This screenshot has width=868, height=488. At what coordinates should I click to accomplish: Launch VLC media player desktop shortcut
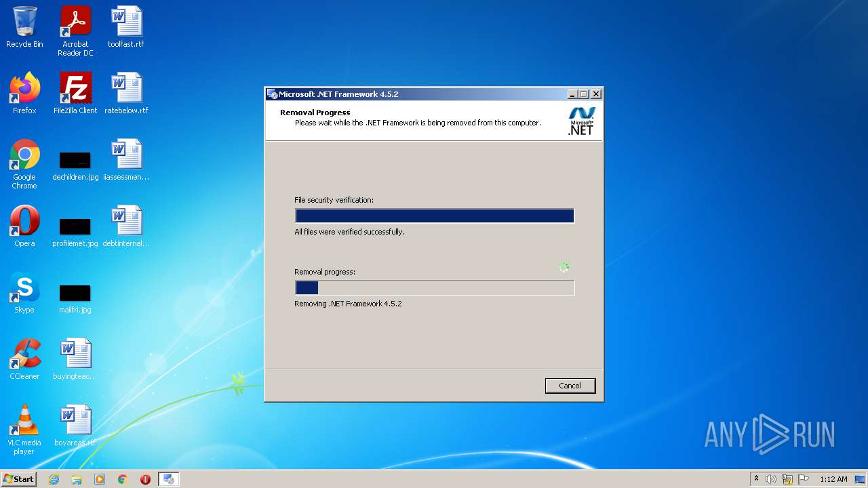pyautogui.click(x=24, y=429)
